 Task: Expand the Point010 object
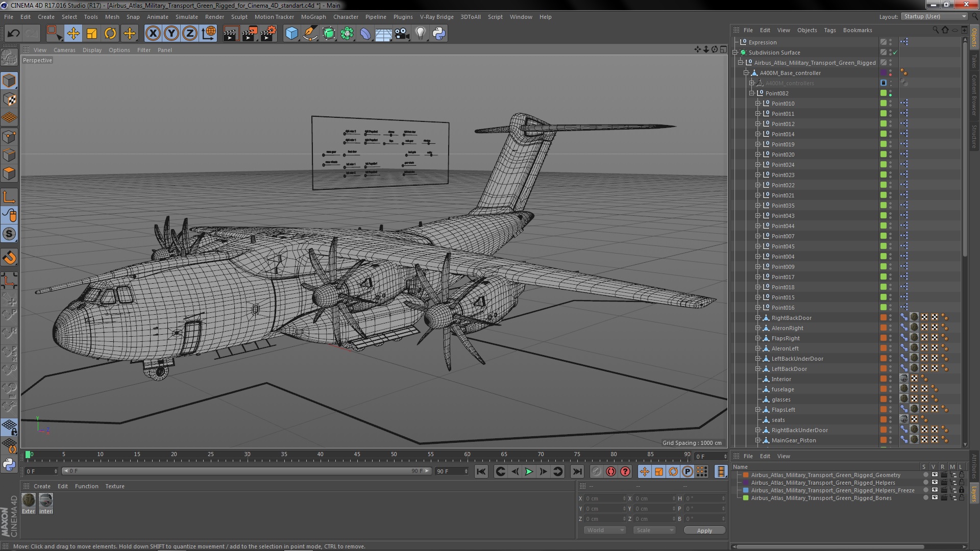[758, 104]
